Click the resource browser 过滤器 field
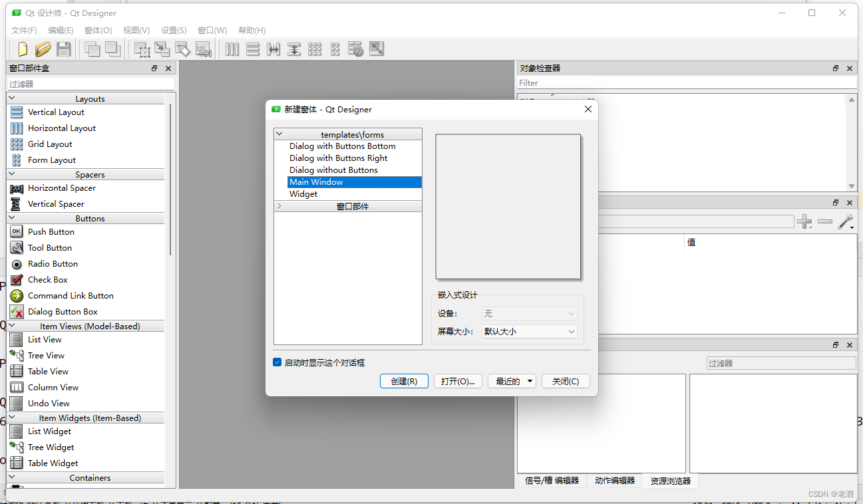The height and width of the screenshot is (504, 863). (x=781, y=364)
